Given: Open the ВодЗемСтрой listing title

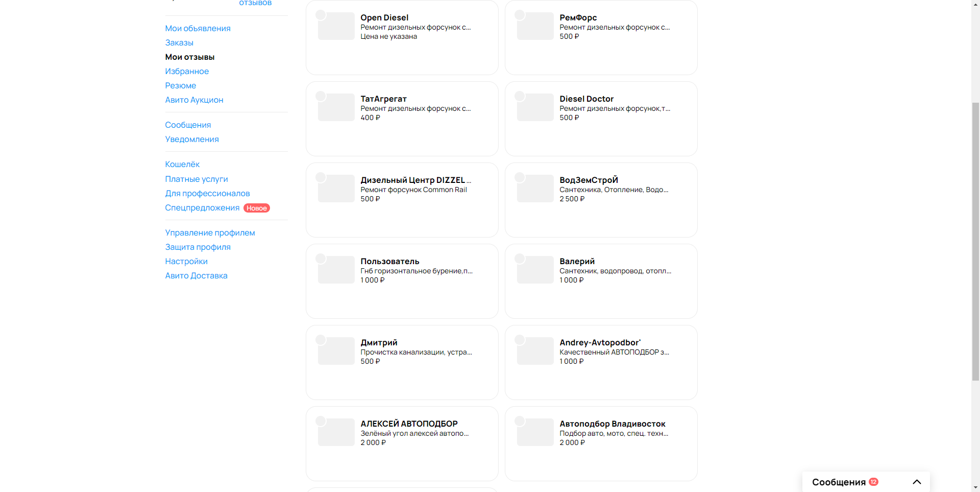Looking at the screenshot, I should click(589, 180).
